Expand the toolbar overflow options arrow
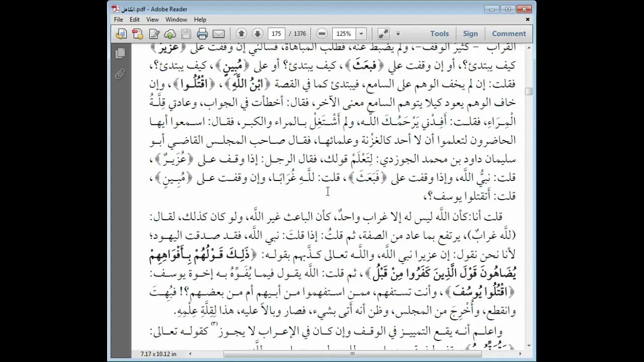Screen dimensions: 644x362 [x=398, y=34]
